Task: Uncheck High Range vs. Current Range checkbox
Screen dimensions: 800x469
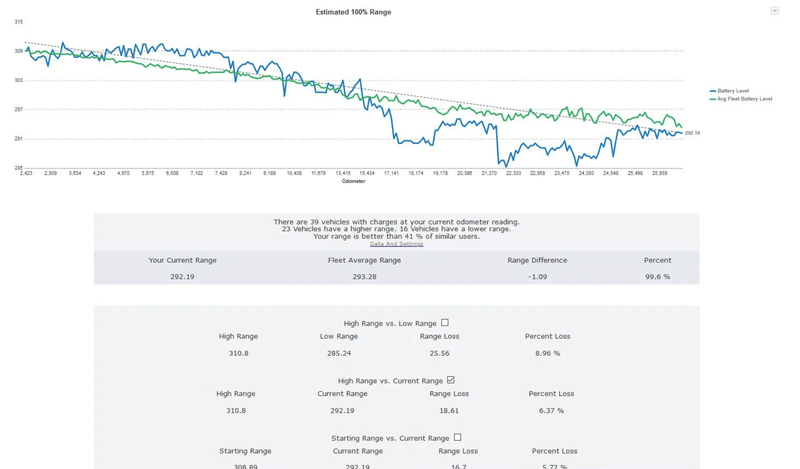Action: coord(451,380)
